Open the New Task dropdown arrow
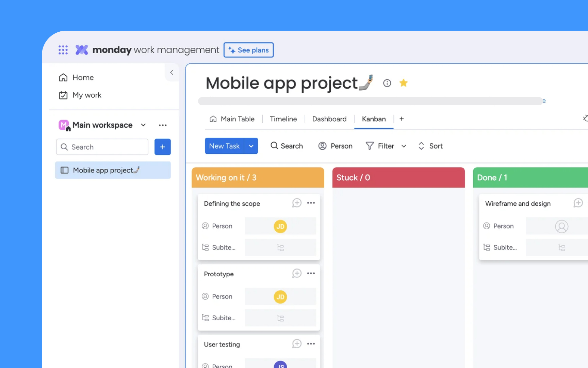 [x=251, y=146]
